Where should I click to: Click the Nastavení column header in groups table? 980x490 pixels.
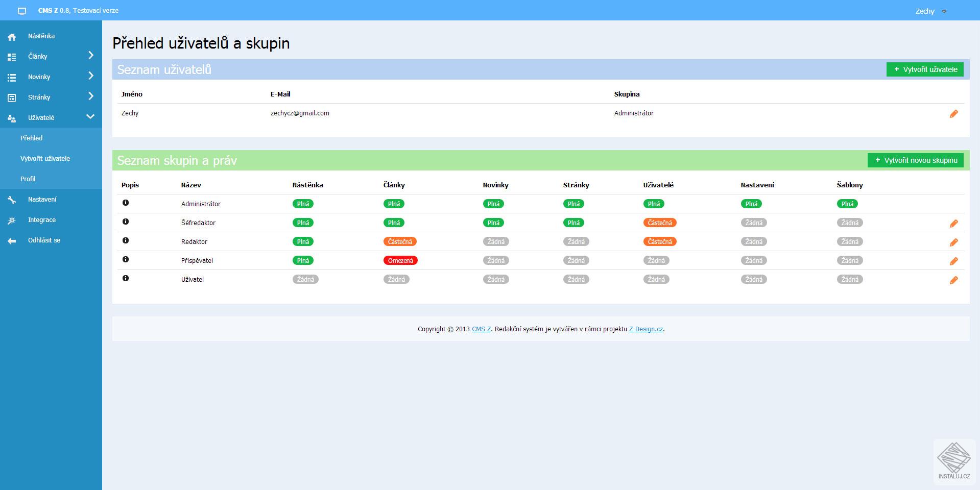757,185
